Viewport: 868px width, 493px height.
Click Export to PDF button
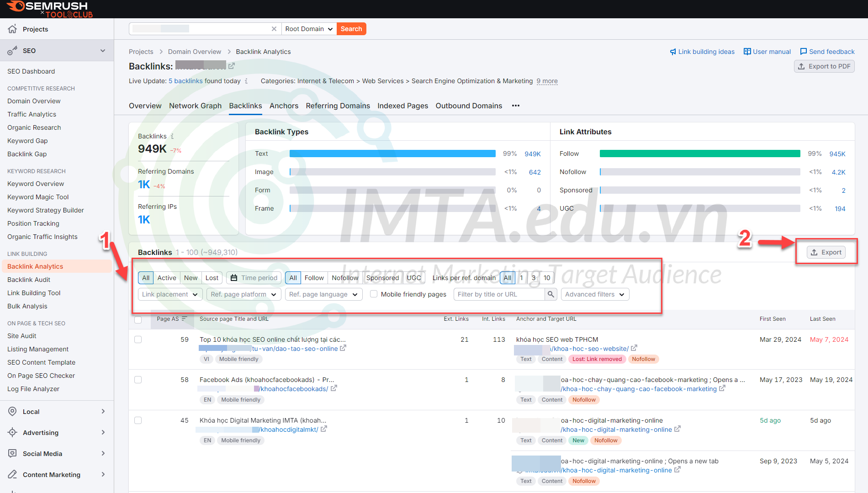(x=824, y=66)
